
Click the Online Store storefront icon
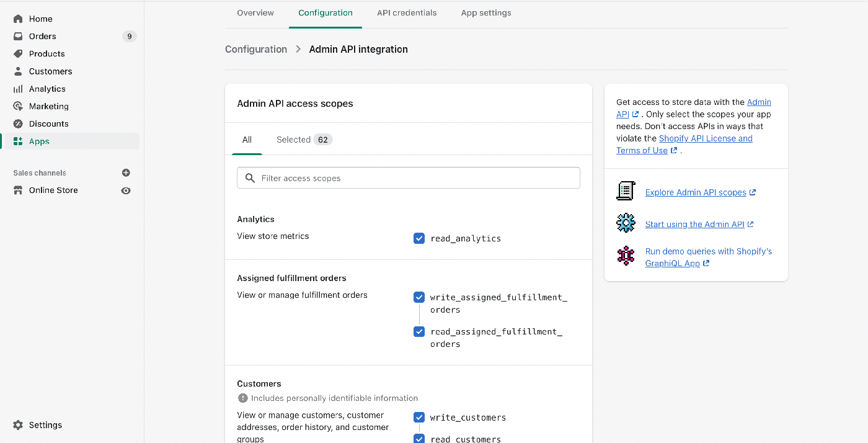coord(18,190)
